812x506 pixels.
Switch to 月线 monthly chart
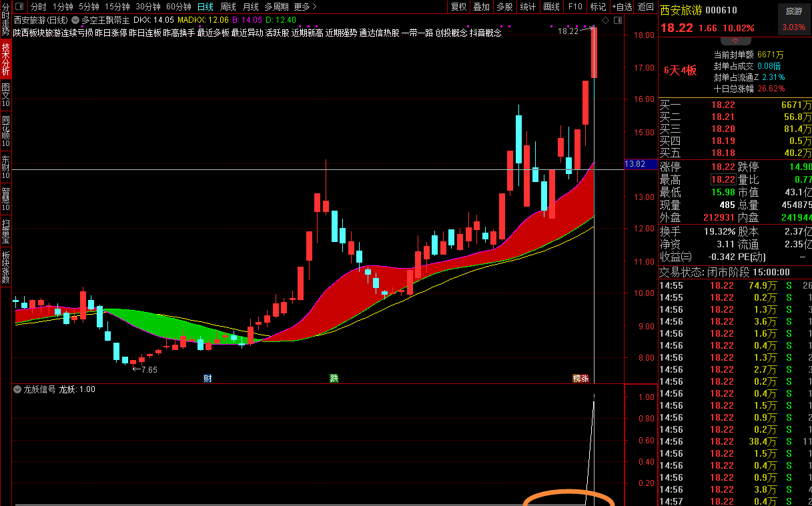pos(250,7)
